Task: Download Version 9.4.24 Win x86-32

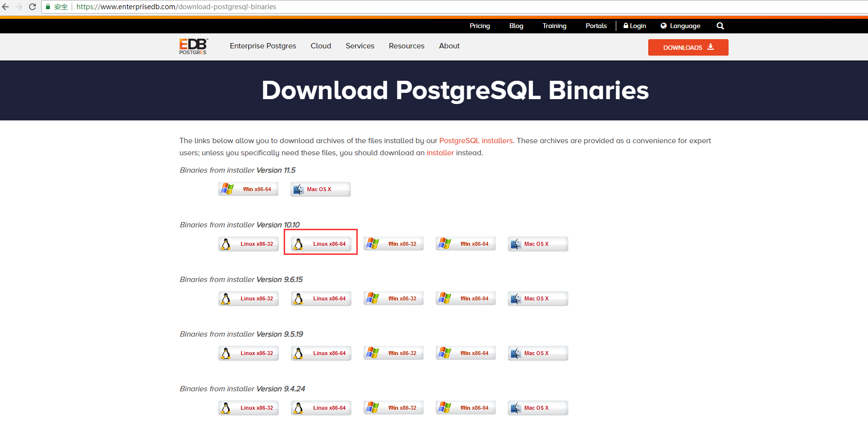Action: (393, 408)
